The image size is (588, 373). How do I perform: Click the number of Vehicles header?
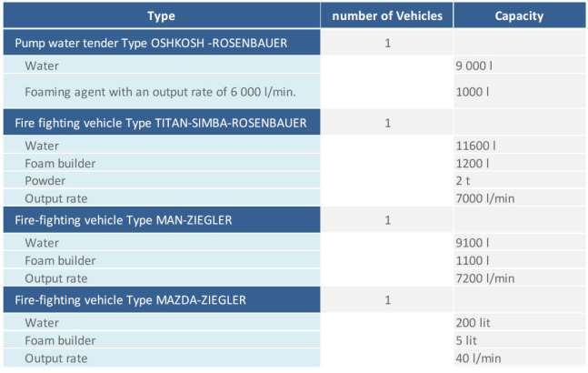pos(387,15)
